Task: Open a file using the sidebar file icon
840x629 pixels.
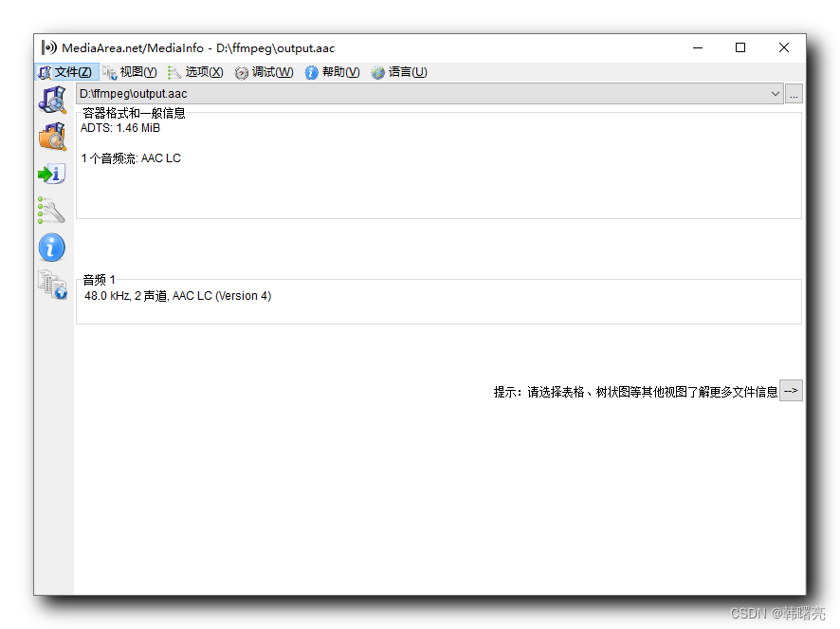Action: pyautogui.click(x=52, y=99)
